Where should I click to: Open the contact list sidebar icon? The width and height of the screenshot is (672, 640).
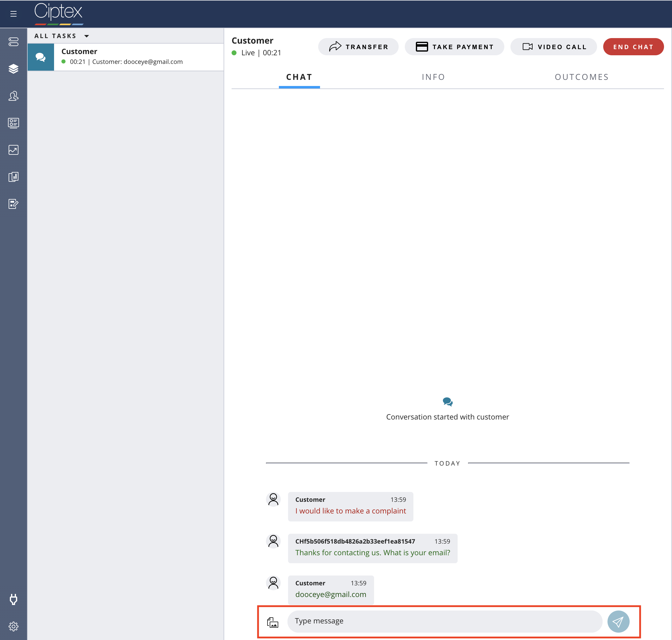click(x=13, y=123)
